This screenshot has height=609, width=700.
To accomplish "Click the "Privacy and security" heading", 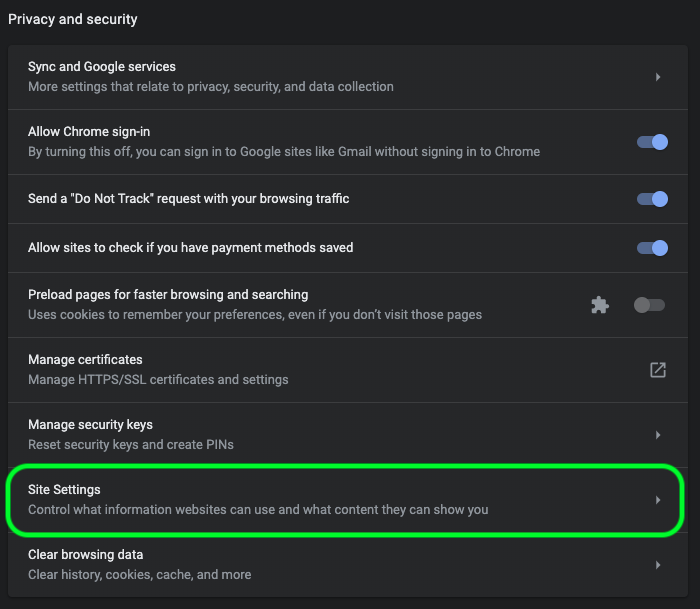I will point(73,19).
